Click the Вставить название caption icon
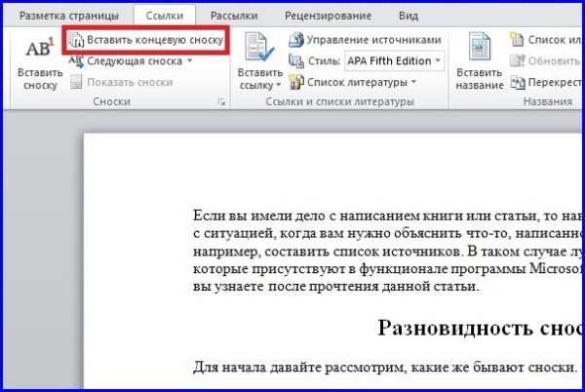This screenshot has height=392, width=585. pyautogui.click(x=480, y=46)
